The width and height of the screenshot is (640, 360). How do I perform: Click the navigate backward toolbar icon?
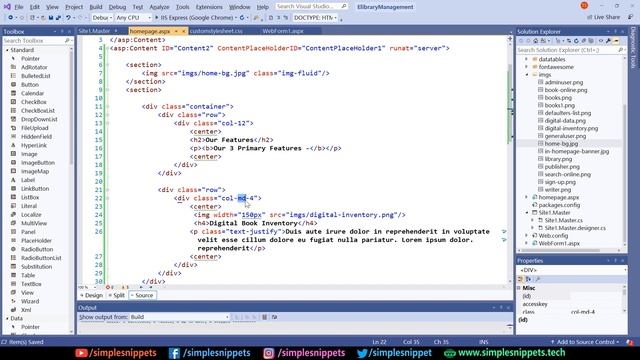pos(11,18)
